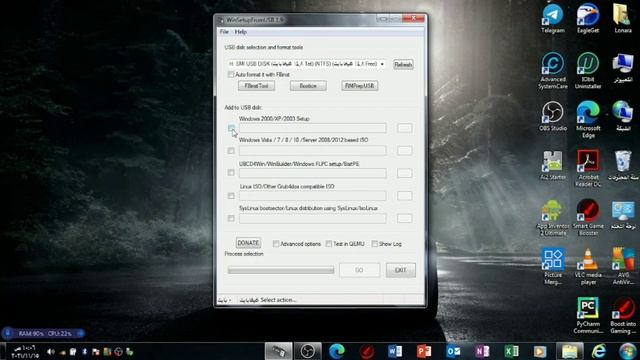640x360 pixels.
Task: Enable the Advanced options checkbox
Action: [276, 244]
